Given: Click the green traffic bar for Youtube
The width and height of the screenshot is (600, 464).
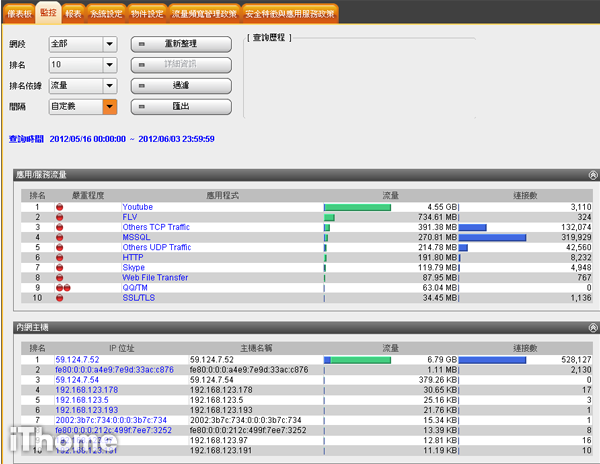Looking at the screenshot, I should coord(357,207).
